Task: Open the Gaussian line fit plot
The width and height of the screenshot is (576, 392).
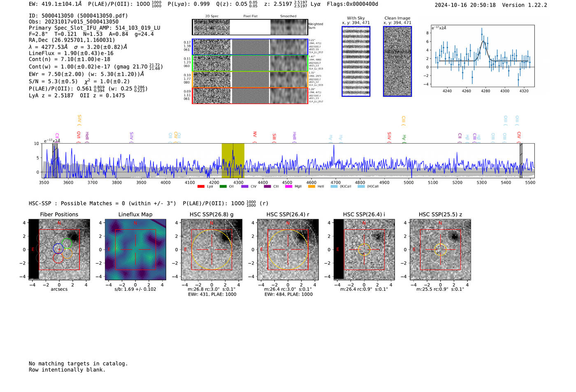Action: pos(483,56)
